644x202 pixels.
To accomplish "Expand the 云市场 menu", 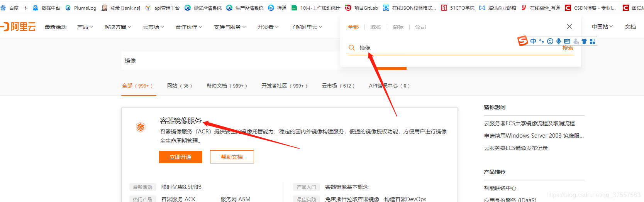I will point(153,27).
